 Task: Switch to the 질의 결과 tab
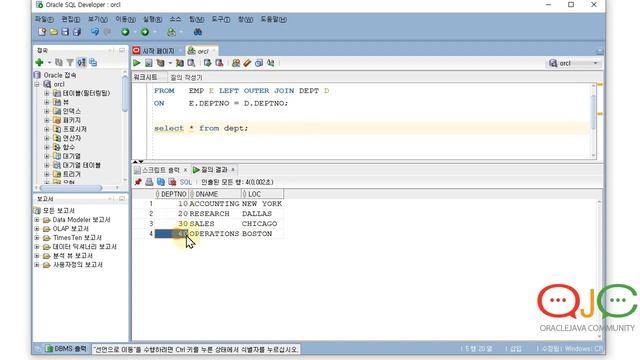(213, 170)
